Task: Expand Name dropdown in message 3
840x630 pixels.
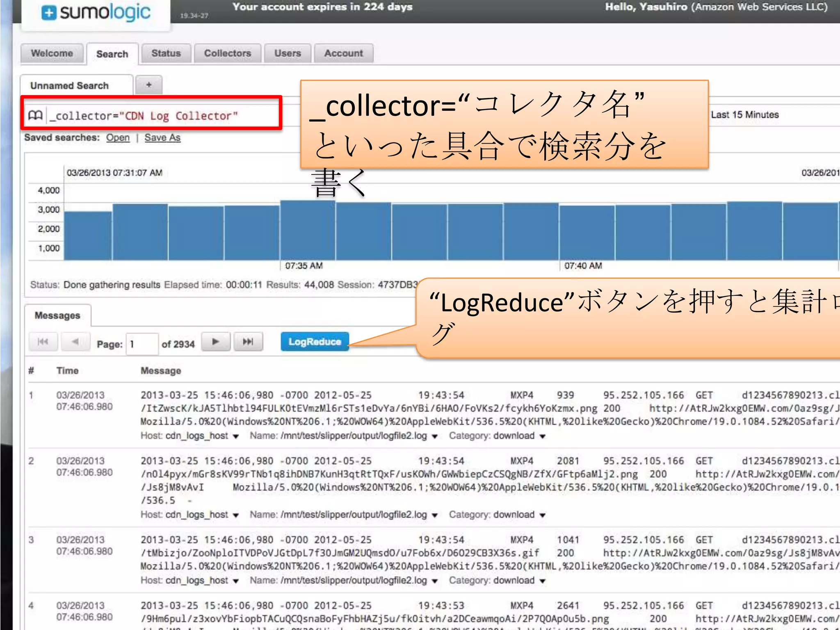Action: click(x=435, y=581)
